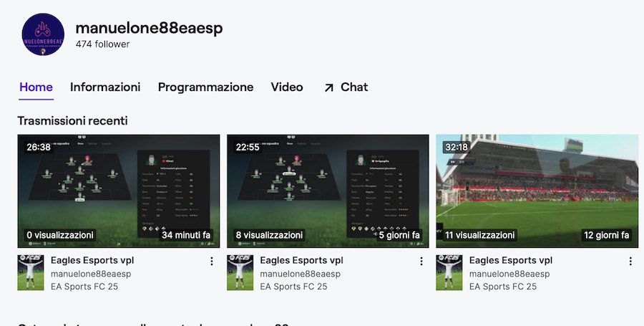
Task: Click EA Sports FC 25 cover under 32:18 video
Action: (449, 272)
